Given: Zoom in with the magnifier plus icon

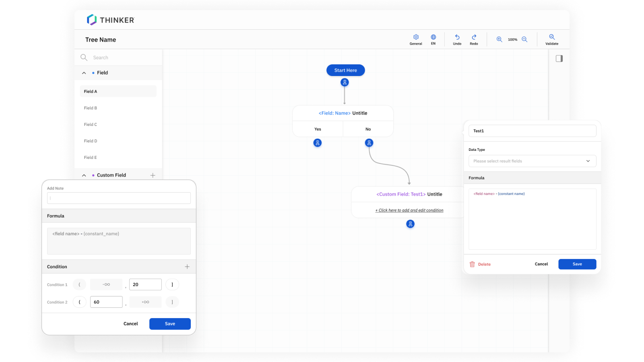Looking at the screenshot, I should [499, 39].
